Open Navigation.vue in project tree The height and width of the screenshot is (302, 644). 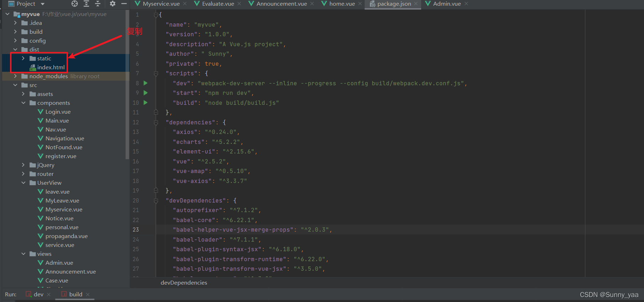(x=65, y=138)
